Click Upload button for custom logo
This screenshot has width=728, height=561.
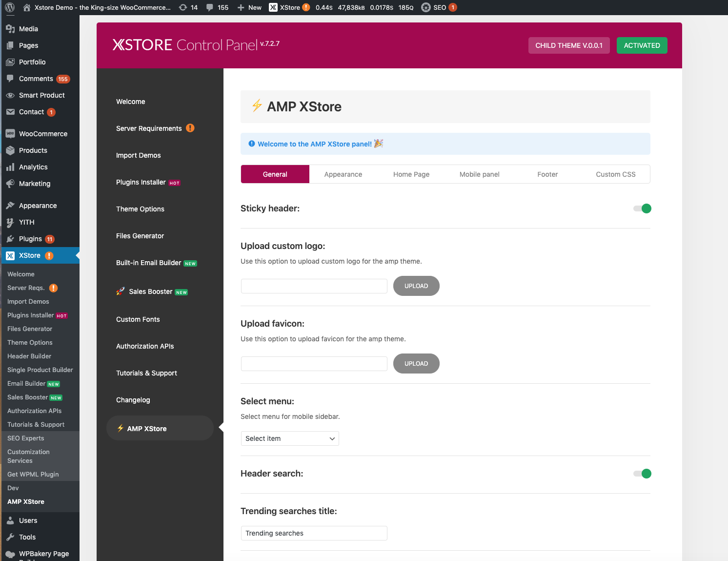(x=416, y=286)
